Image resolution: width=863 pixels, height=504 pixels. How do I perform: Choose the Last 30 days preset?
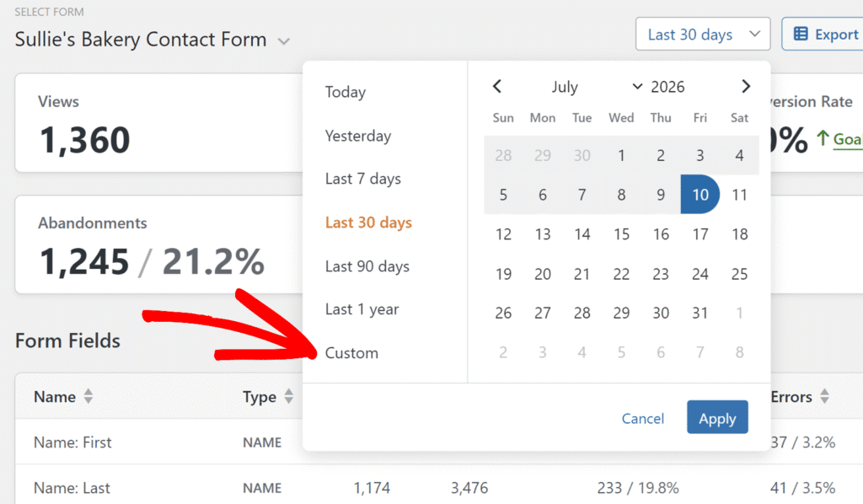click(368, 223)
